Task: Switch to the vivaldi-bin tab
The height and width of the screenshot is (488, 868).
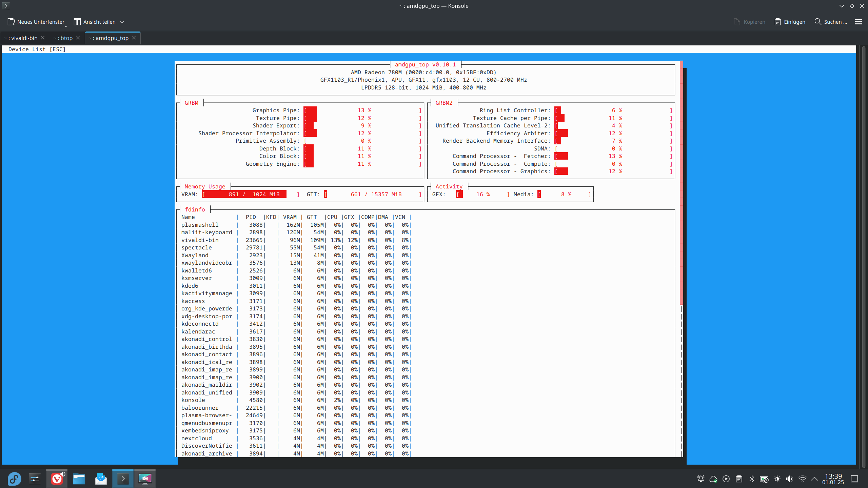Action: point(21,38)
